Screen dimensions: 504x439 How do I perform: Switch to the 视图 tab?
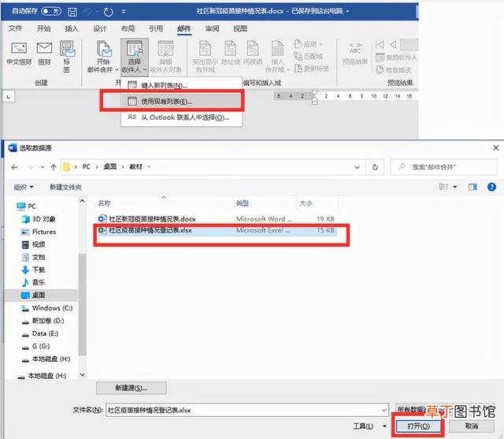[x=240, y=28]
